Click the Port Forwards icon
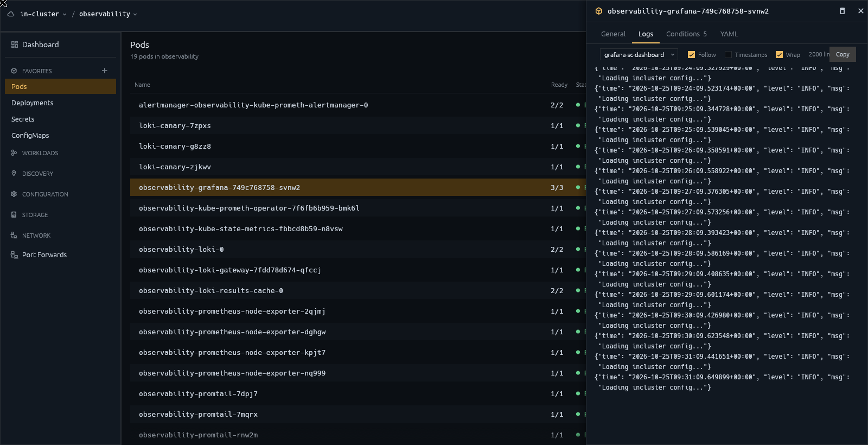Screen dimensions: 868x445 (x=15, y=255)
